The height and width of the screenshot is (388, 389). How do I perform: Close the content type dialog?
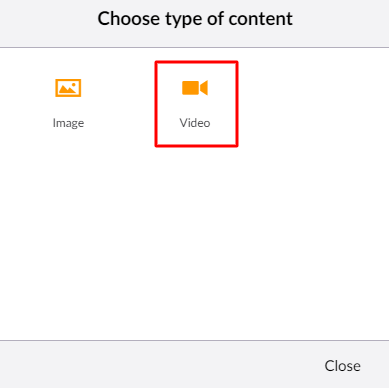[342, 366]
